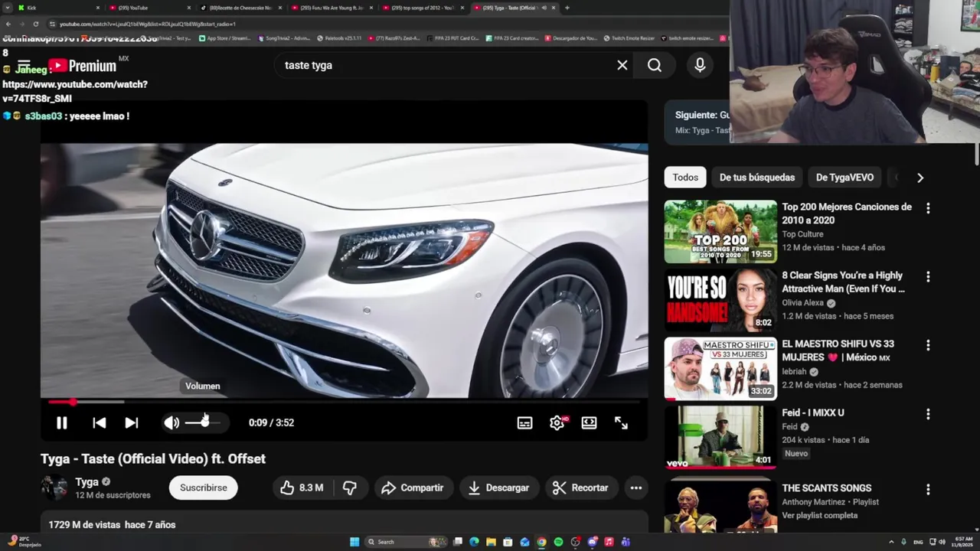Open a new browser tab with plus
The height and width of the screenshot is (551, 980).
567,8
